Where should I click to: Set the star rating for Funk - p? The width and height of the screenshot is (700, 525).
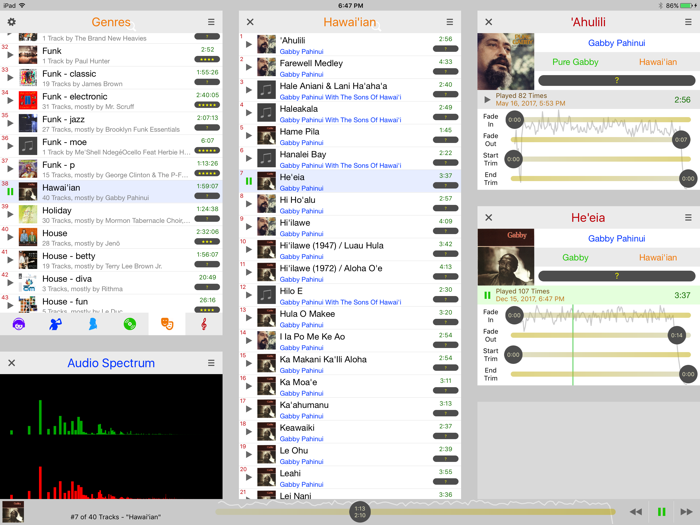point(207,173)
